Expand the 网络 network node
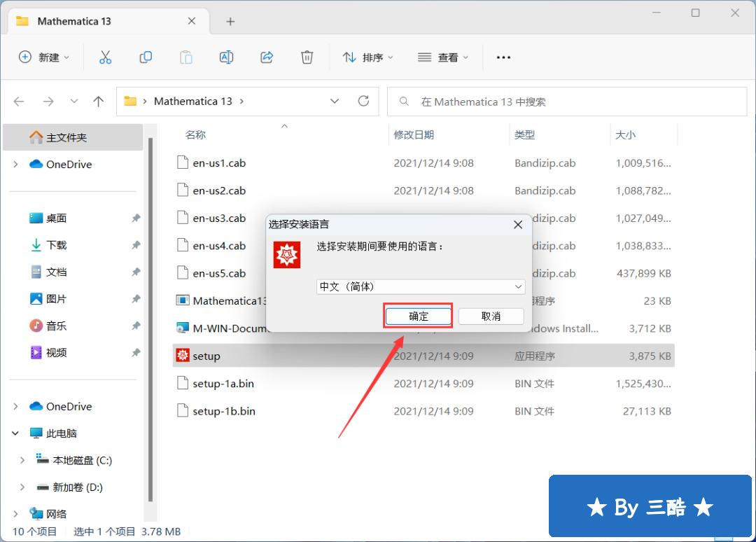This screenshot has width=756, height=542. point(16,514)
